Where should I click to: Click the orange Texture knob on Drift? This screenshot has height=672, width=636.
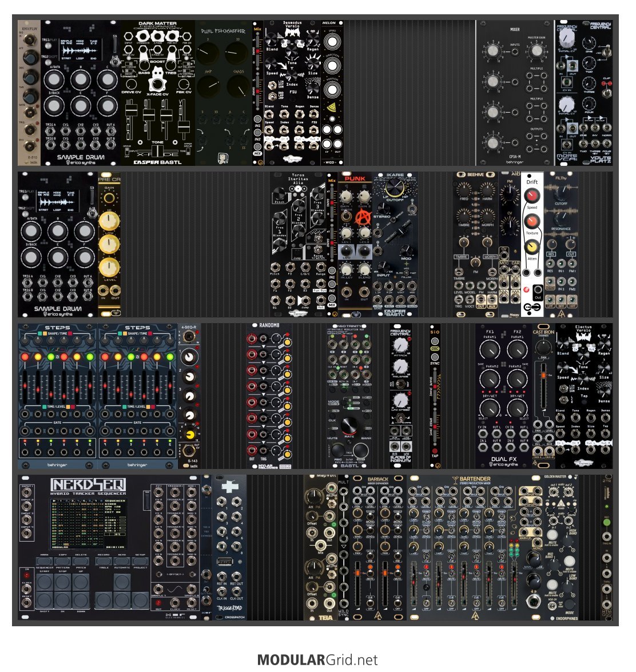(x=532, y=221)
